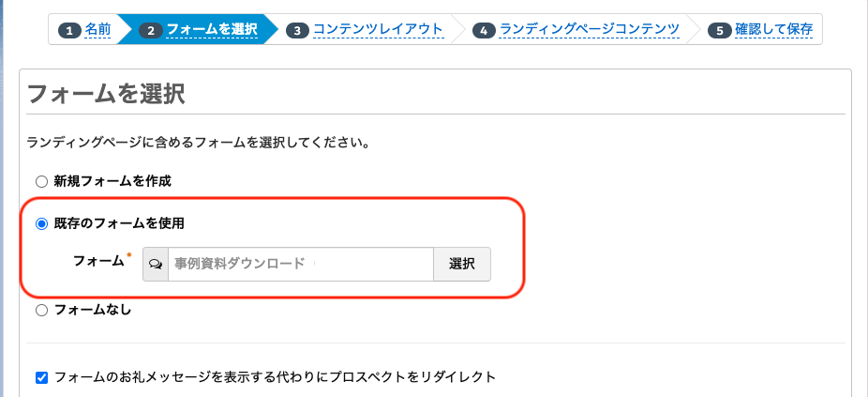Go to the 名前 wizard step
Image resolution: width=868 pixels, height=397 pixels.
point(98,29)
